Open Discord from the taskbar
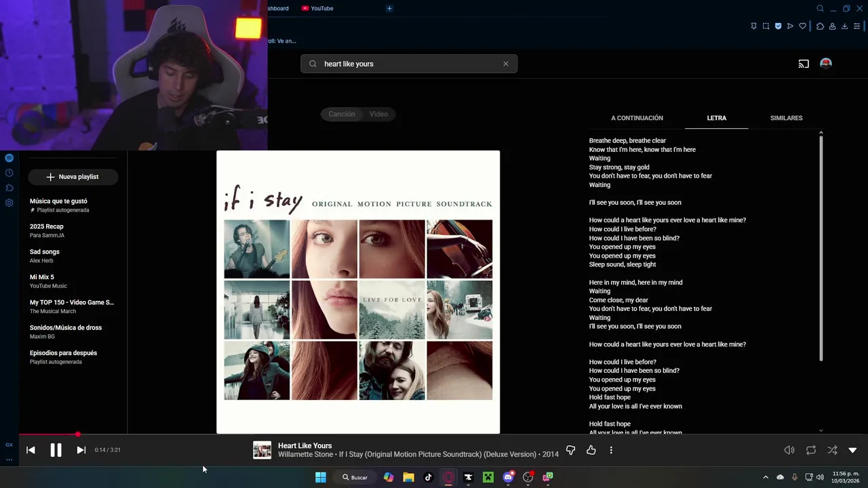 [x=508, y=477]
